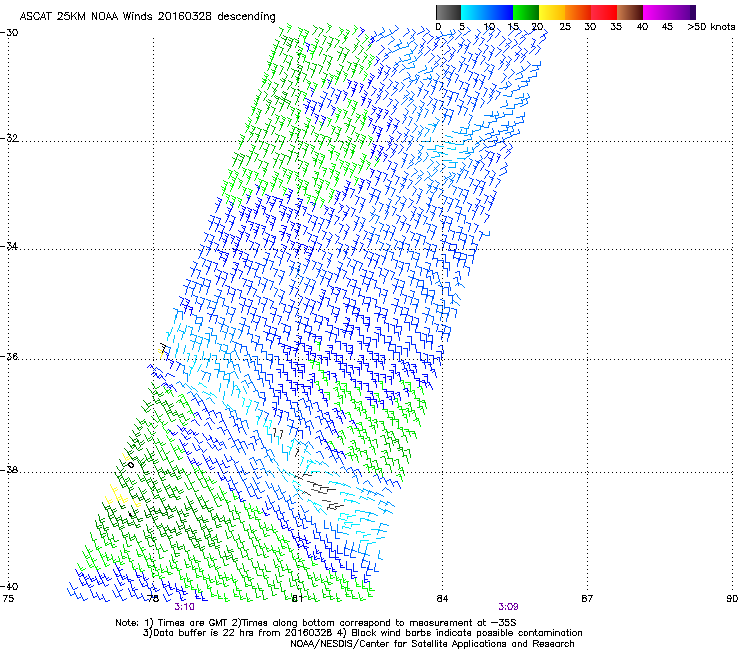
Task: Click the longitude label 75
Action: (x=8, y=599)
